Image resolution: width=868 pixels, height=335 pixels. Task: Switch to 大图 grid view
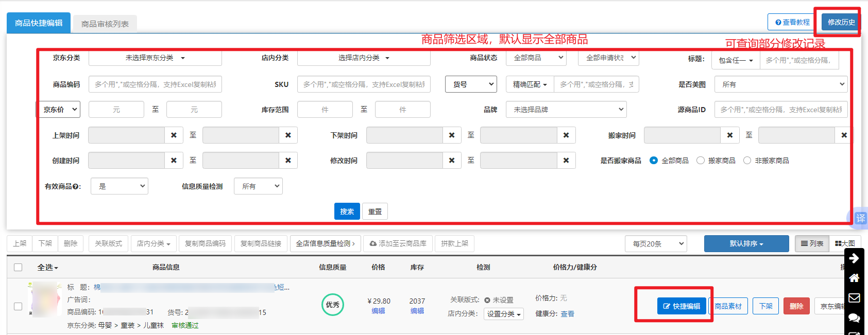(844, 244)
